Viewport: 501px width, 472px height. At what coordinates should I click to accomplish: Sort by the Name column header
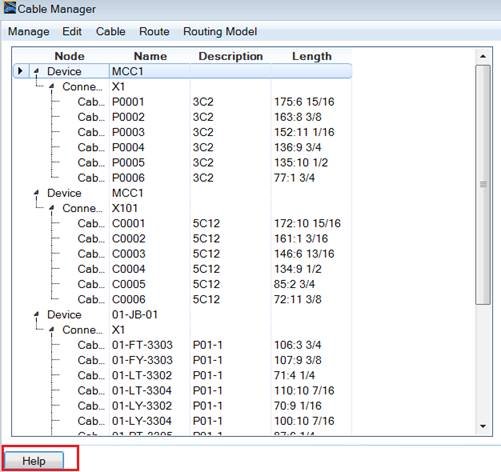pyautogui.click(x=150, y=56)
